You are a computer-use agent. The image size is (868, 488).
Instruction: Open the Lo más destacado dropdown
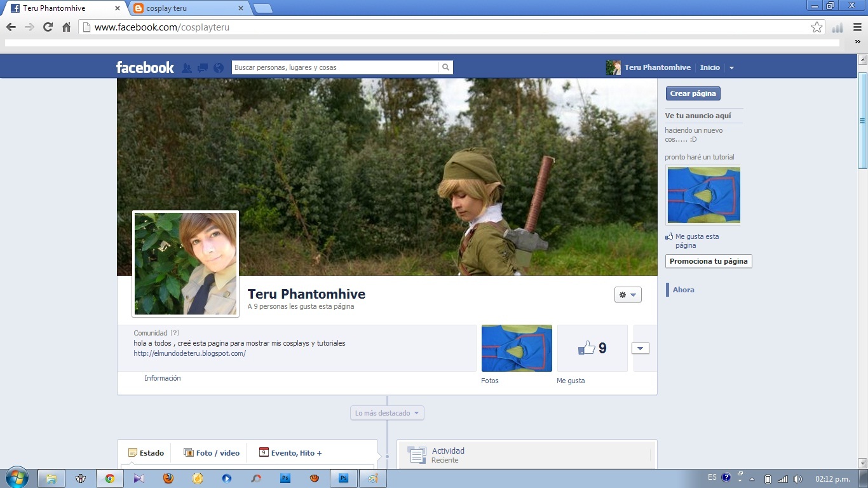coord(387,413)
